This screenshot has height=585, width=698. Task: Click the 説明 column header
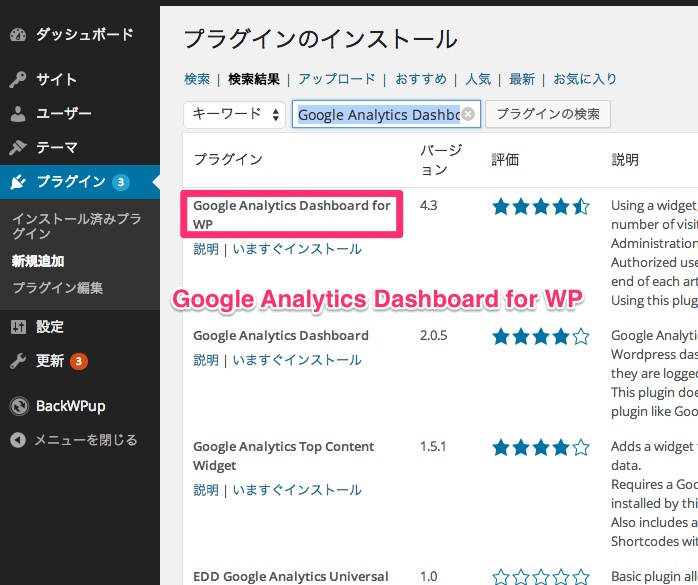tap(625, 159)
